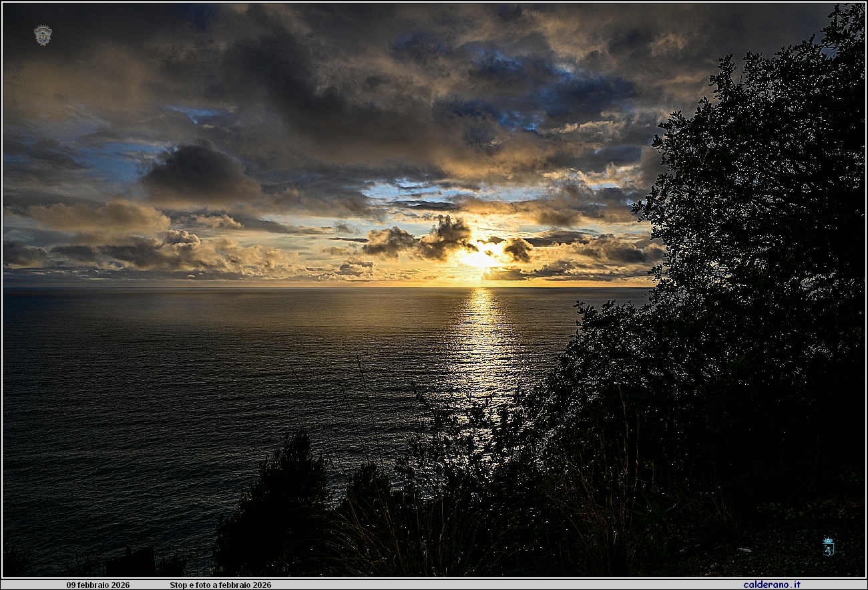Click the dark open sea on the left
The height and width of the screenshot is (590, 868).
tap(134, 401)
